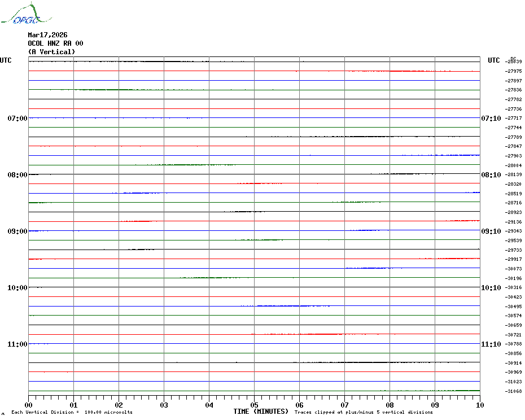Click the 10:00 time label on left
525x420 pixels.
coord(17,288)
